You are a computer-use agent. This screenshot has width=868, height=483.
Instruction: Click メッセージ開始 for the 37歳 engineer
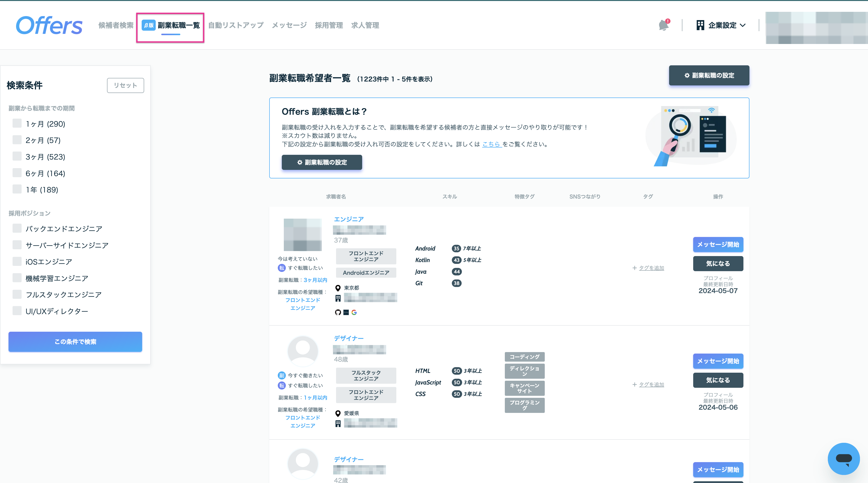pyautogui.click(x=718, y=244)
